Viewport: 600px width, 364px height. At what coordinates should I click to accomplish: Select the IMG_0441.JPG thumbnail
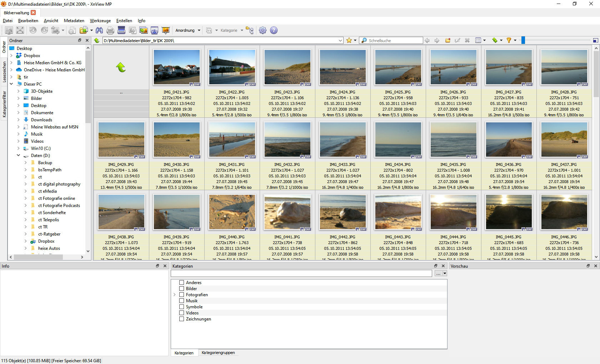coord(287,212)
